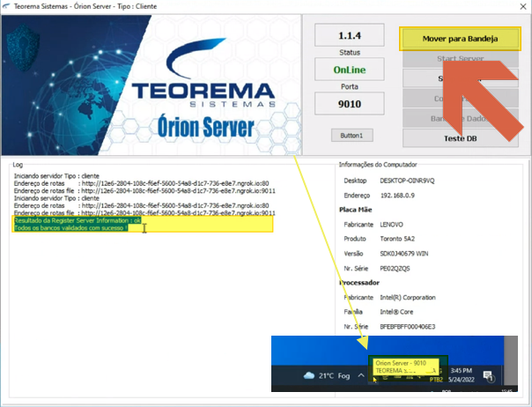Click motherboard serial PE02QZQS
This screenshot has width=532, height=407.
tap(395, 269)
